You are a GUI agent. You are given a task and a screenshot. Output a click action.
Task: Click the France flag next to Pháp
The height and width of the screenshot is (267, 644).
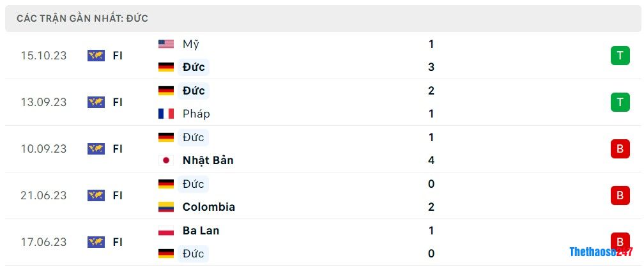tap(166, 114)
